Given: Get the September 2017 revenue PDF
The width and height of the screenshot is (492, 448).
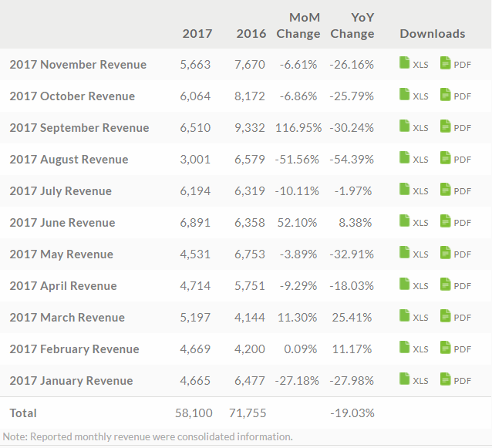Looking at the screenshot, I should pos(455,127).
